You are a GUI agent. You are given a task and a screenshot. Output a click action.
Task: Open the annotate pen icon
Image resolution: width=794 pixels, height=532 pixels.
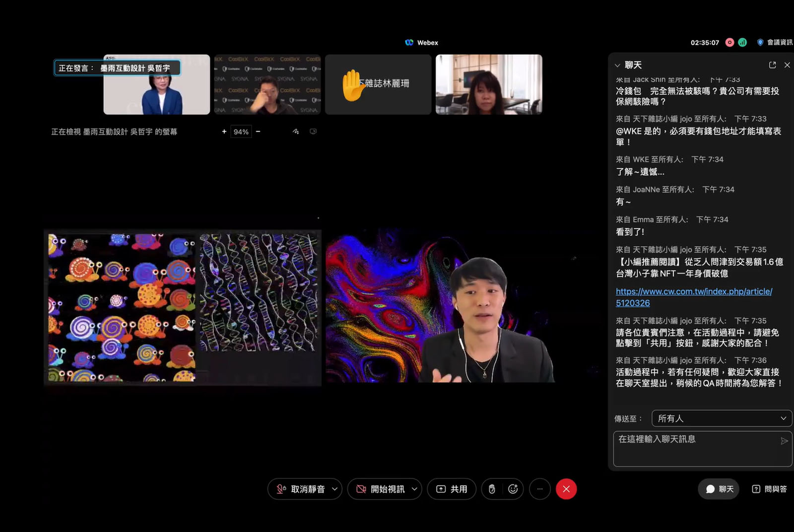[x=296, y=132]
